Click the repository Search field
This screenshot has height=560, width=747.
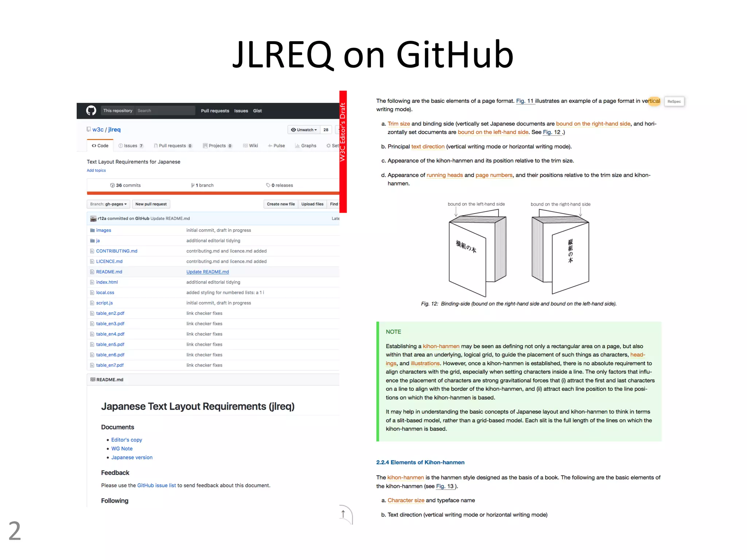coord(165,110)
